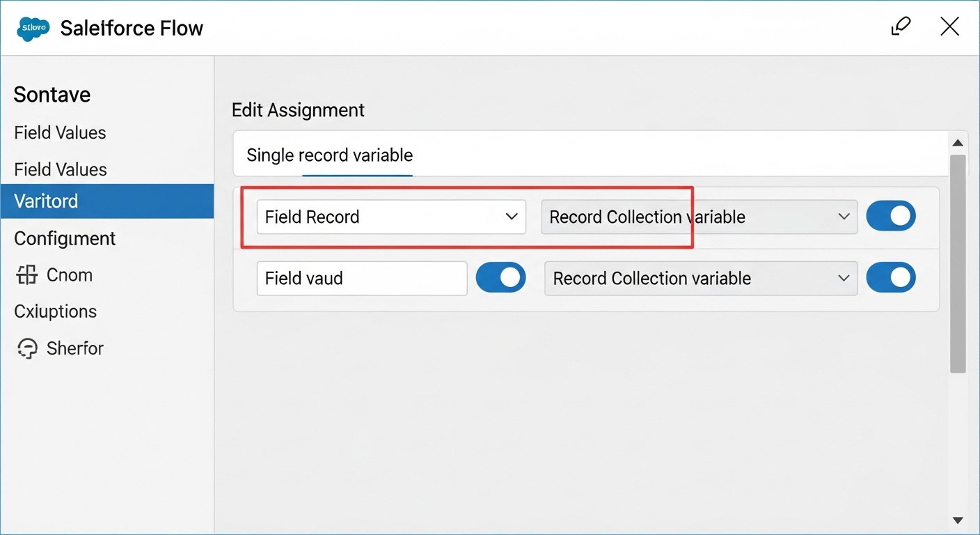
Task: Click the Configıment sidebar option
Action: pyautogui.click(x=65, y=238)
